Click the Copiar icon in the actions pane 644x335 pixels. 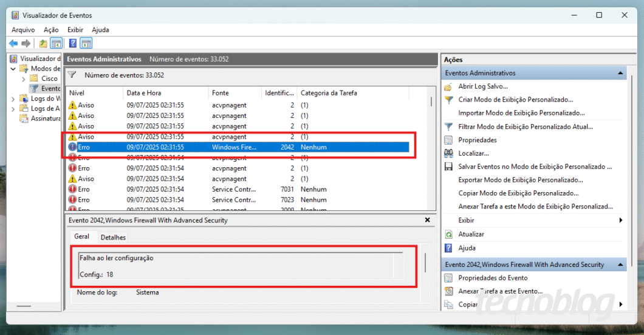point(448,305)
